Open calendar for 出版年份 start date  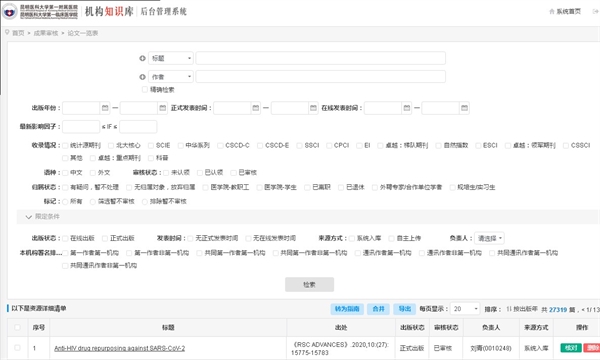click(105, 108)
